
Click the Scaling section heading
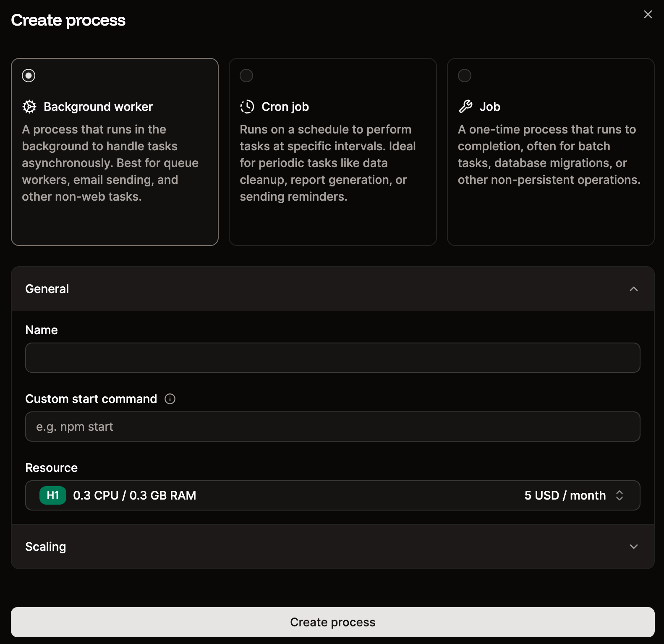click(46, 547)
